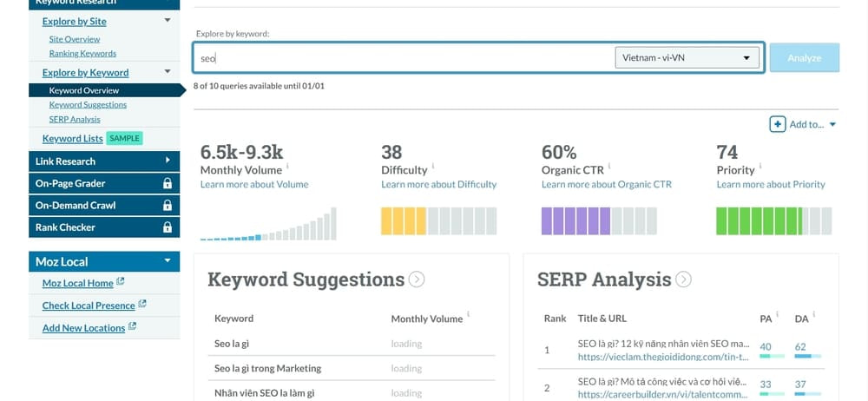Screen dimensions: 868x401
Task: Open Learn more about Difficulty link
Action: 439,184
